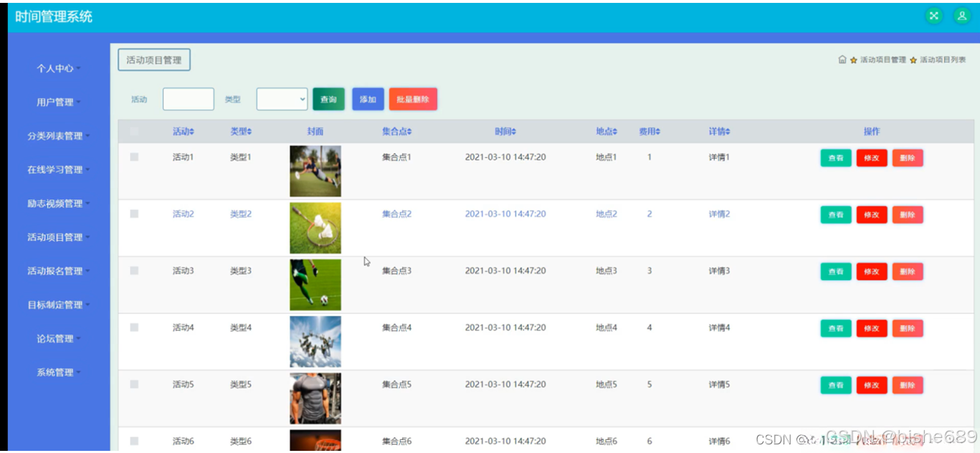Click the 时间管理系统 title text

(x=54, y=16)
